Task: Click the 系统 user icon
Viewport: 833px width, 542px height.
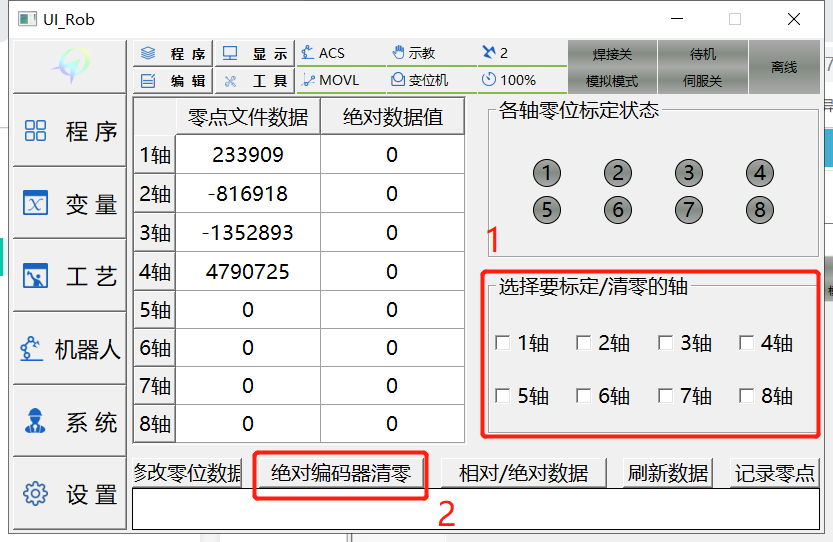Action: pos(35,421)
